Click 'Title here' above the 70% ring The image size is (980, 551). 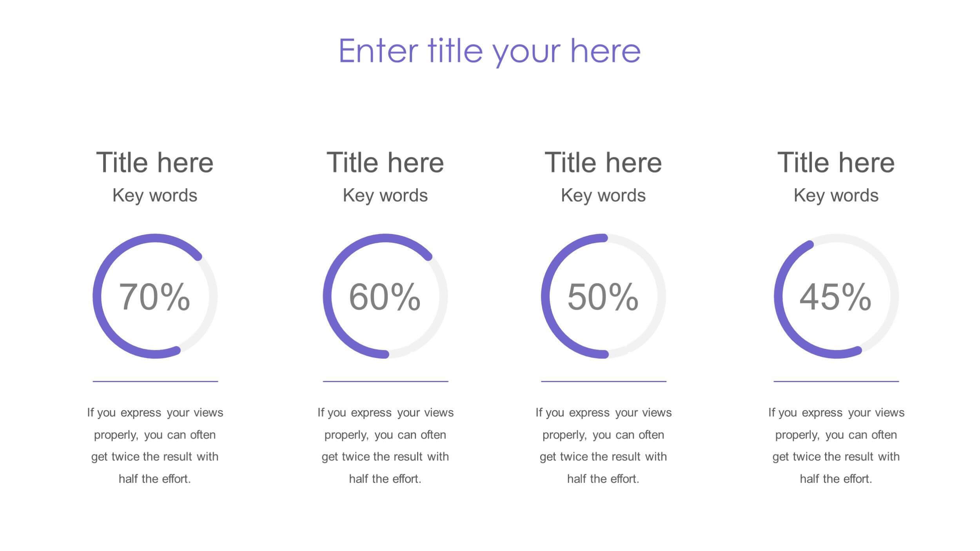[155, 162]
